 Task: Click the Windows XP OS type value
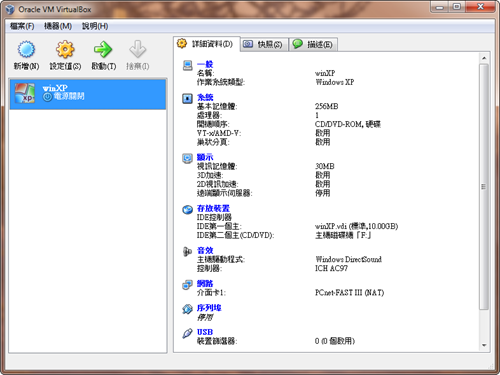pyautogui.click(x=335, y=82)
